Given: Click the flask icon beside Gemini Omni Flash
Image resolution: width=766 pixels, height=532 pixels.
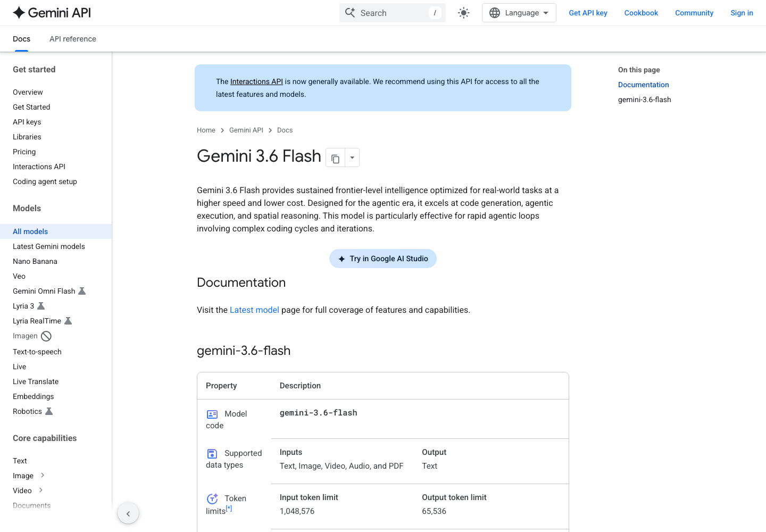Looking at the screenshot, I should 82,291.
